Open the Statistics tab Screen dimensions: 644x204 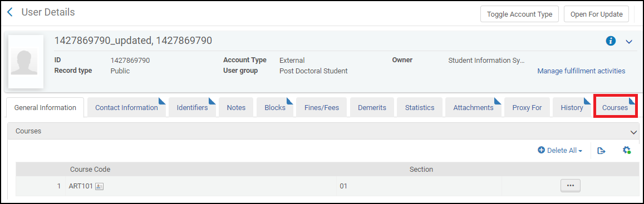pos(420,107)
